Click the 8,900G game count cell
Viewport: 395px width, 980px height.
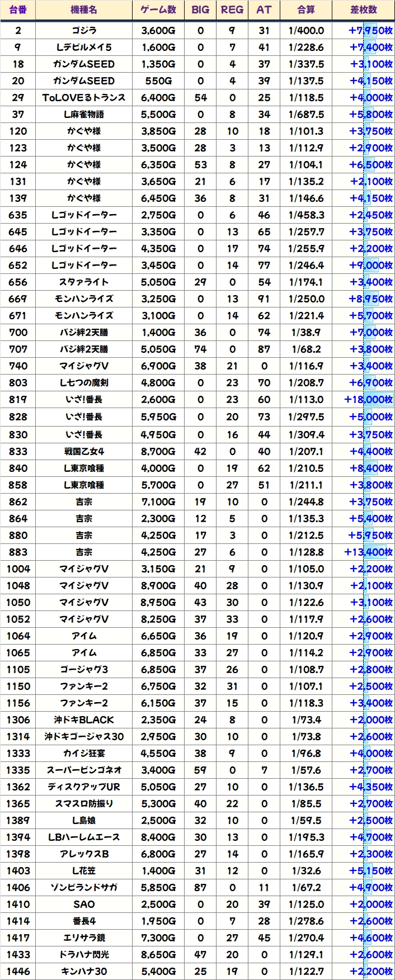(x=158, y=586)
